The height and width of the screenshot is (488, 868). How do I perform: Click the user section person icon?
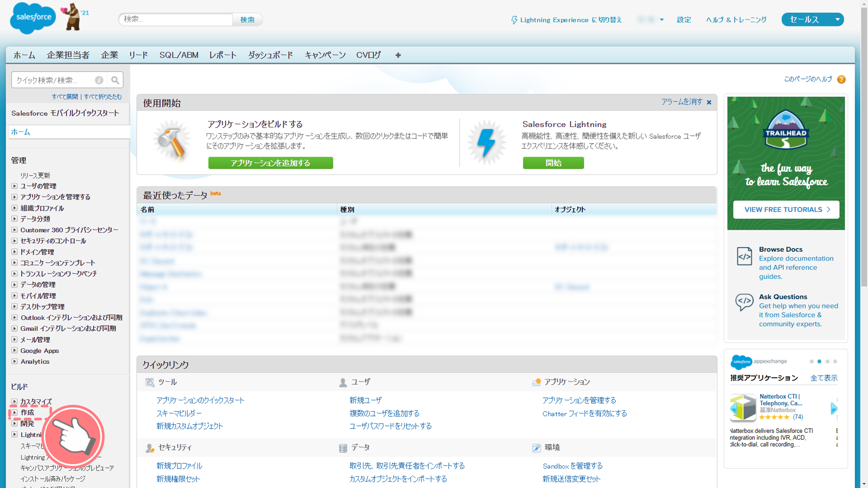click(x=343, y=382)
